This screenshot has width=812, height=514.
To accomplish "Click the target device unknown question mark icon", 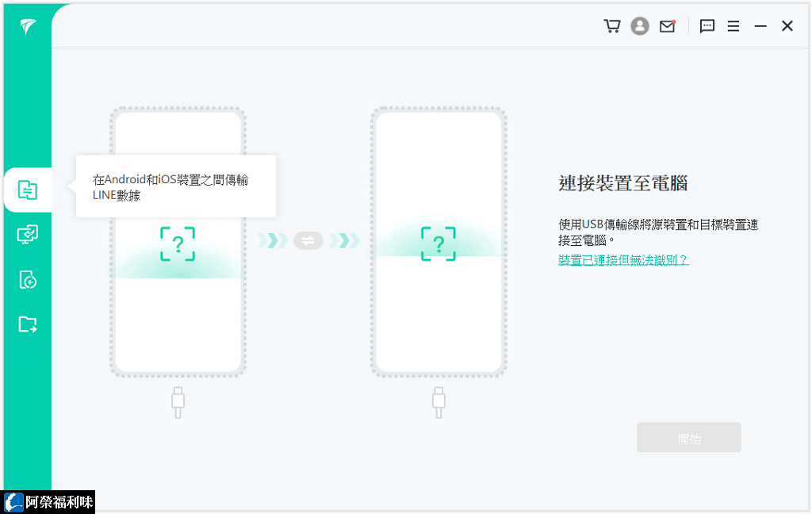I will (x=438, y=244).
